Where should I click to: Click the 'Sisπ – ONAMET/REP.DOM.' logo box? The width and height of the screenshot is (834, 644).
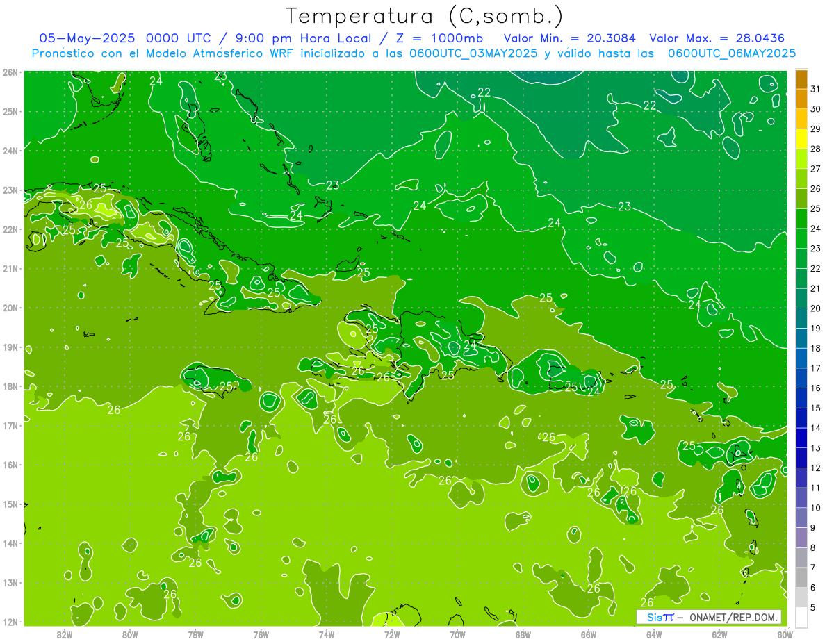coord(708,617)
